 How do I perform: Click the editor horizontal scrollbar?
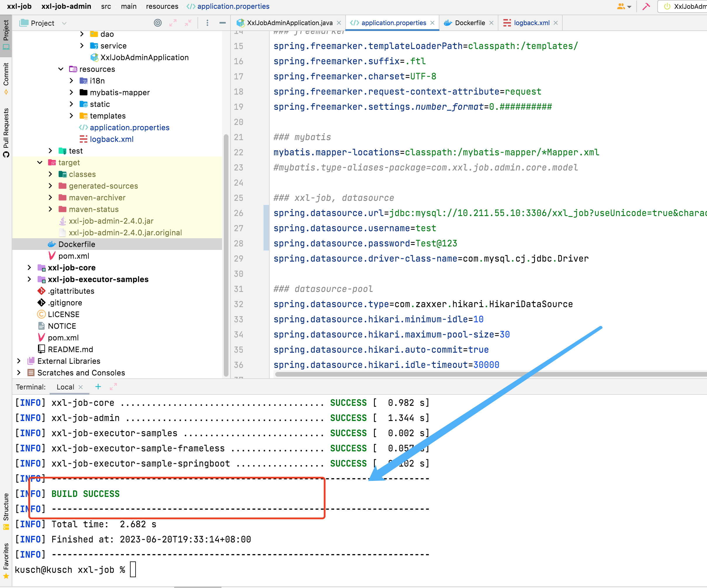coord(491,374)
